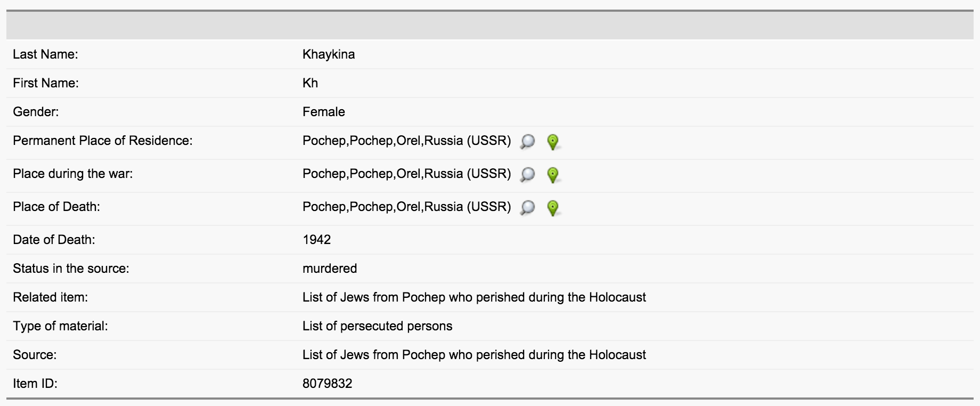
Task: Click the Related item list title text
Action: (x=474, y=297)
